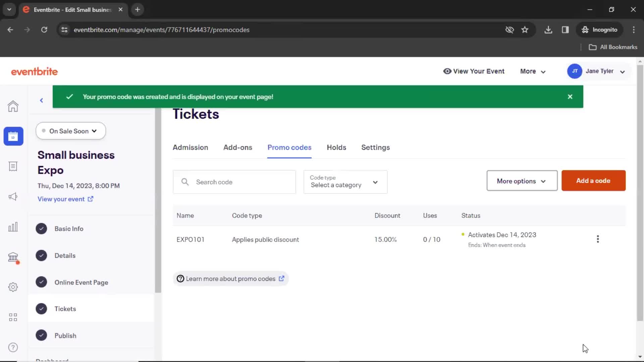Expand the More menu in header

coord(533,71)
